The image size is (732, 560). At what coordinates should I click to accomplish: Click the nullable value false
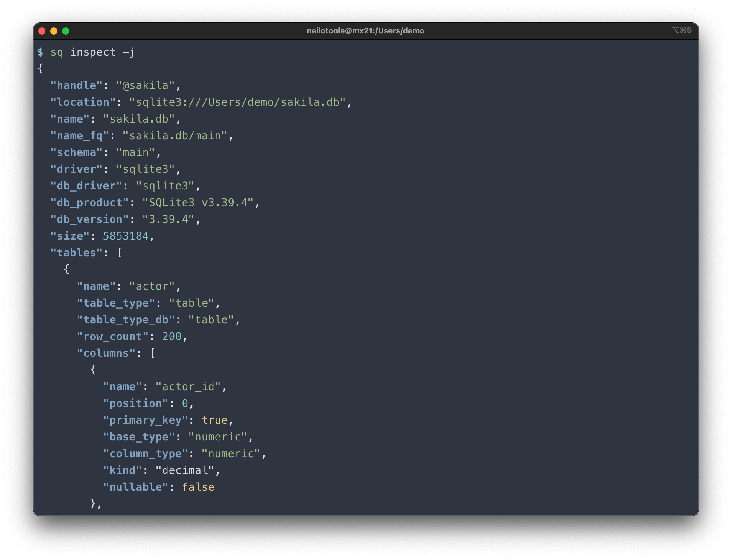198,487
